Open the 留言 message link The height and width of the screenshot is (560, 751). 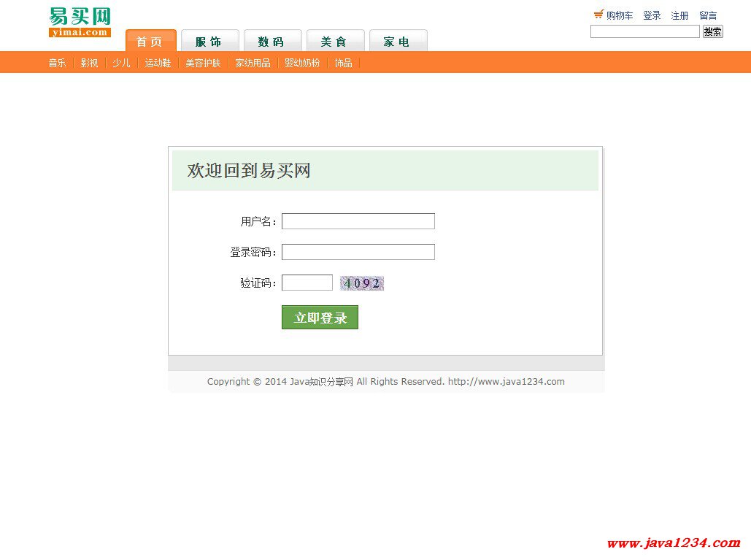click(708, 15)
